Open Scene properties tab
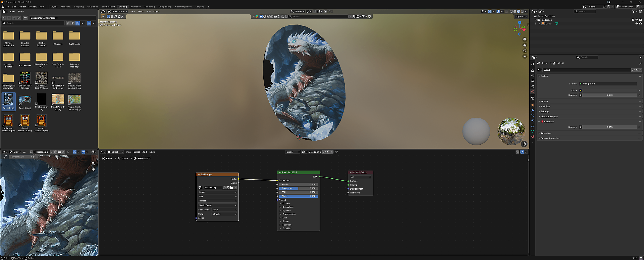This screenshot has width=644, height=260. point(533,86)
